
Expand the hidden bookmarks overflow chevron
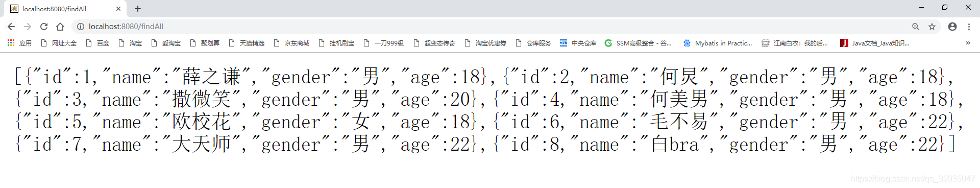coord(968,43)
